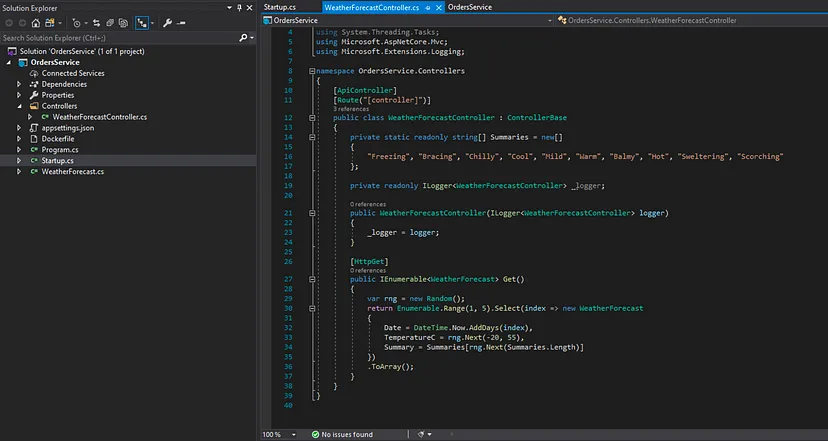Image resolution: width=828 pixels, height=441 pixels.
Task: Collapse the Controllers folder arrow
Action: click(x=19, y=106)
